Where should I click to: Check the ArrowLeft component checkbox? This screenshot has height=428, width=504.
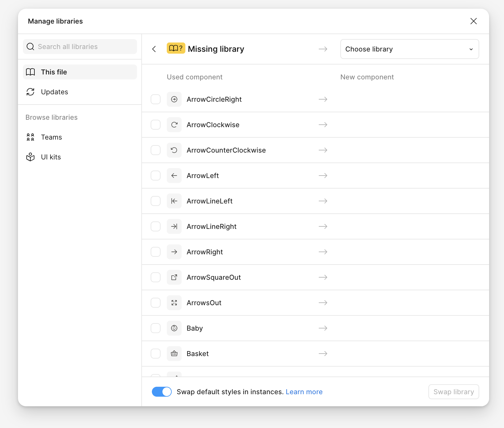click(156, 176)
